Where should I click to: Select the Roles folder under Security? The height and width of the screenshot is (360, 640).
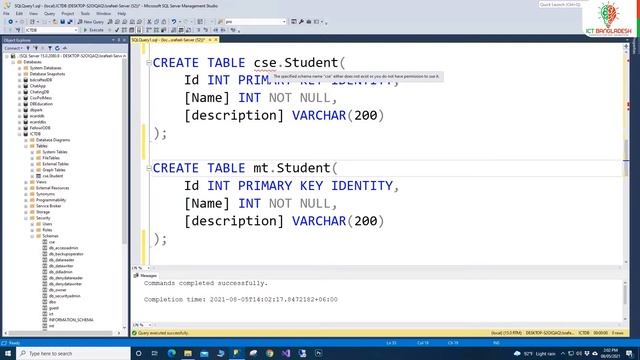click(x=47, y=230)
